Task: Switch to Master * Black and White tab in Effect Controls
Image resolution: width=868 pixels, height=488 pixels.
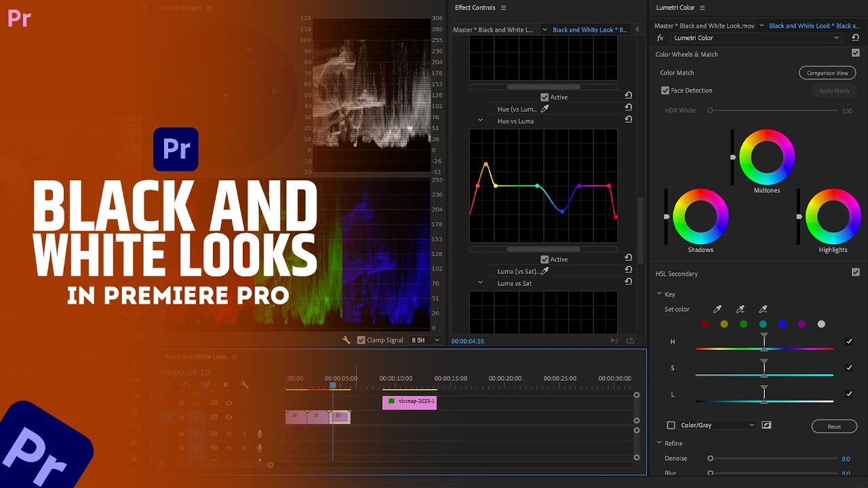Action: tap(493, 30)
